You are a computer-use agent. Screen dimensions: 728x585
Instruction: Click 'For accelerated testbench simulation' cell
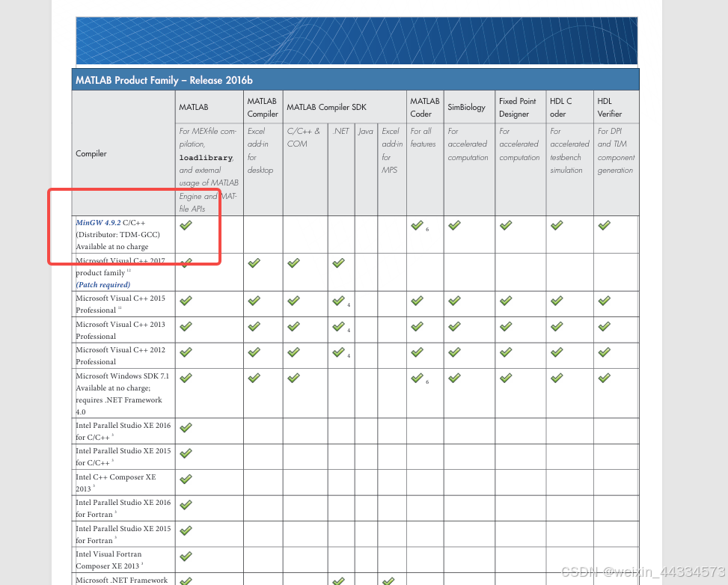click(x=569, y=170)
